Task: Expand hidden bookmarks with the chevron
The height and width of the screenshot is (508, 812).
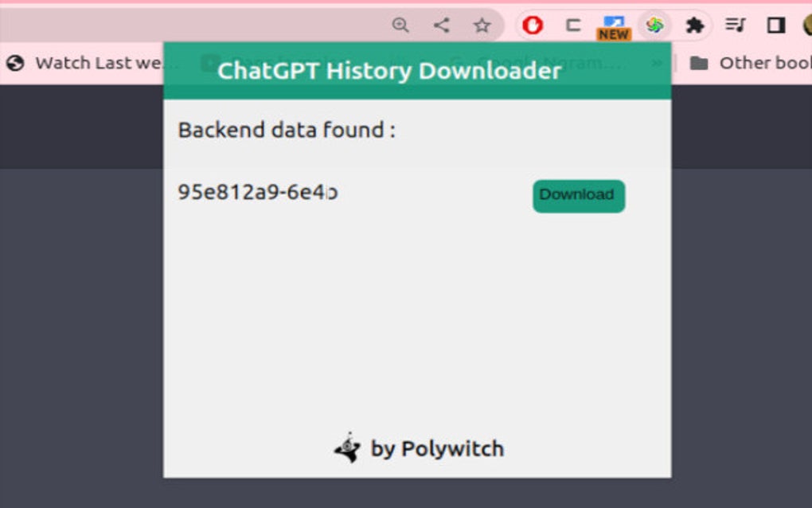Action: [657, 63]
